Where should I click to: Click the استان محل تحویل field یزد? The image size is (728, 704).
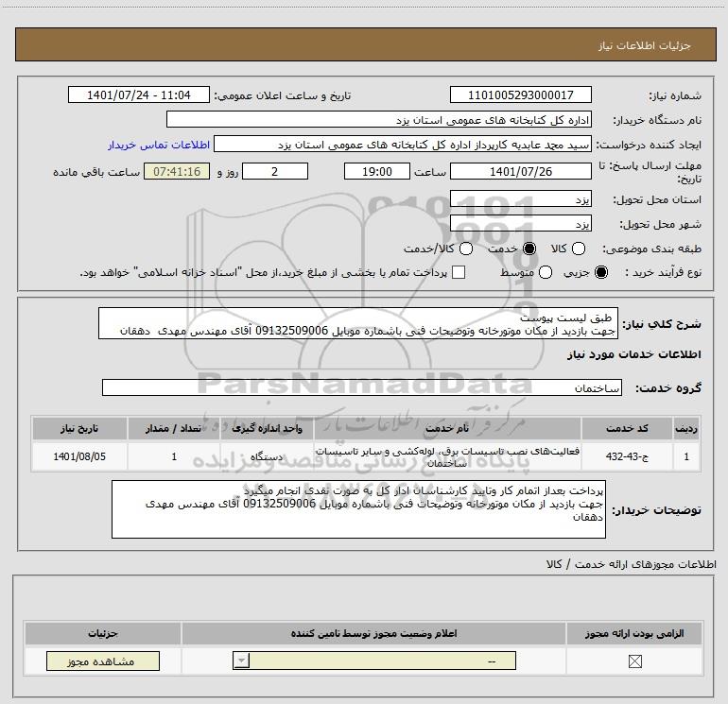520,199
